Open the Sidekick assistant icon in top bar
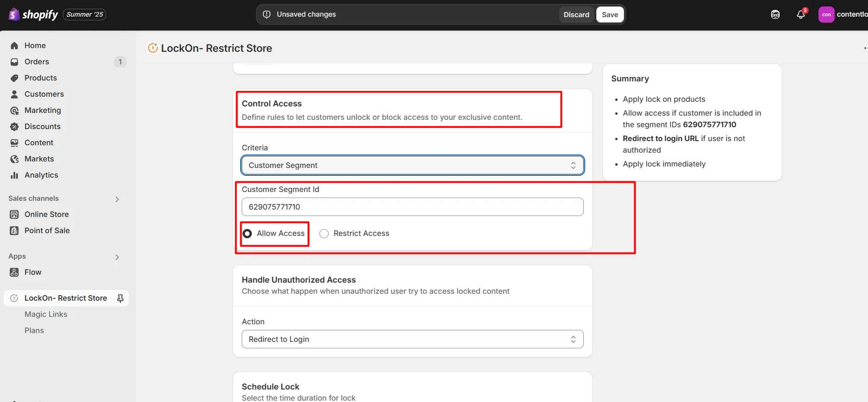The image size is (868, 402). pyautogui.click(x=775, y=14)
